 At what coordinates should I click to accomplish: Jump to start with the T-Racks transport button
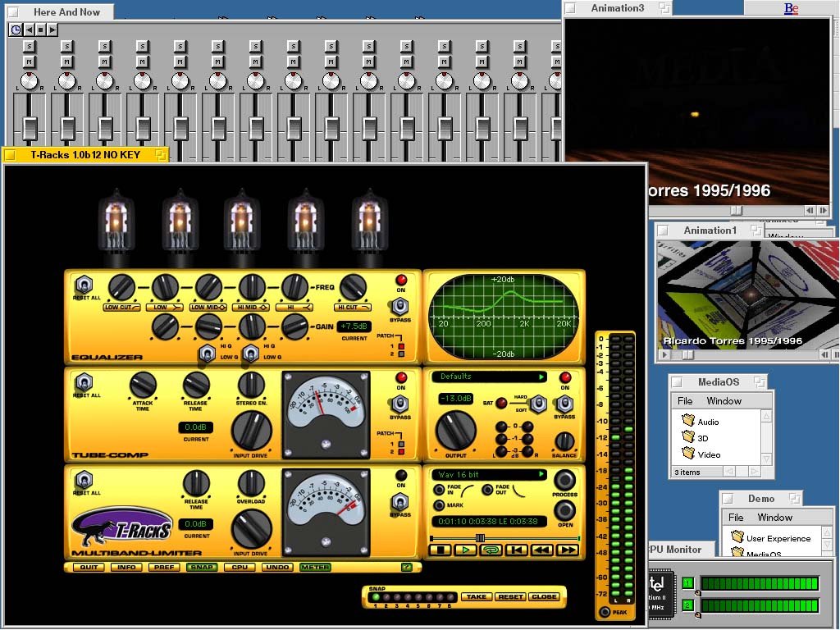pyautogui.click(x=517, y=550)
